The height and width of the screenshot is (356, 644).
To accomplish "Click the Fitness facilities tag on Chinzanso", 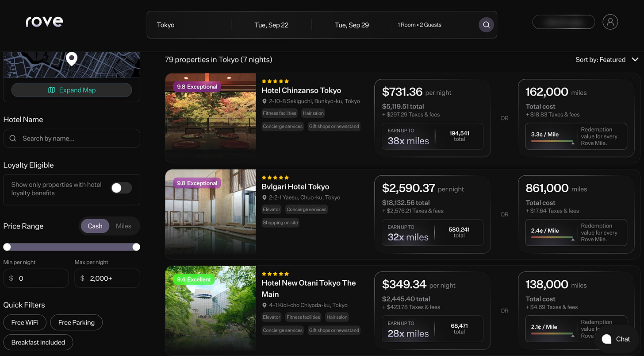I will tap(280, 113).
